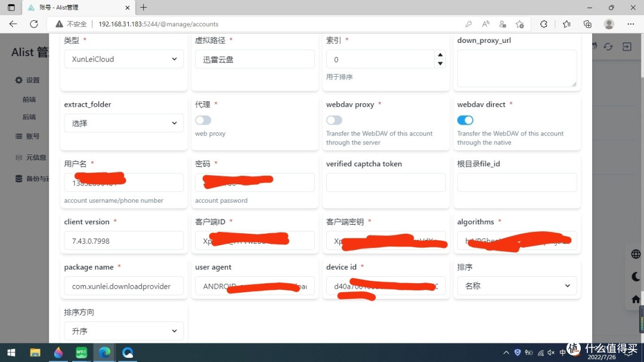Click the verified captcha token input field
This screenshot has width=644, height=362.
click(x=386, y=182)
